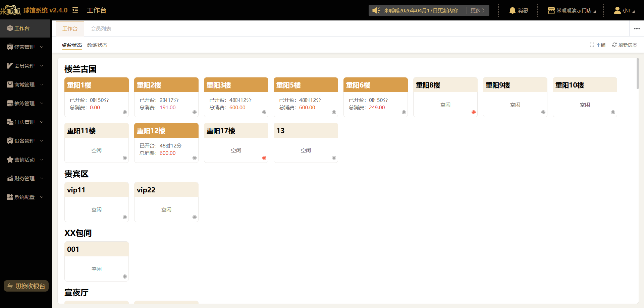The image size is (644, 308).
Task: Expand the 设备管理 menu chevron
Action: 42,141
